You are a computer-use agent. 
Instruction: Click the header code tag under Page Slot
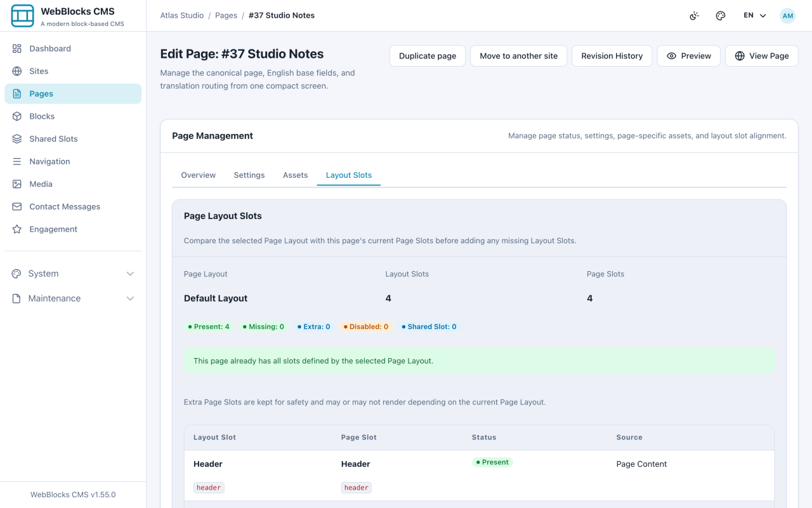pyautogui.click(x=357, y=488)
